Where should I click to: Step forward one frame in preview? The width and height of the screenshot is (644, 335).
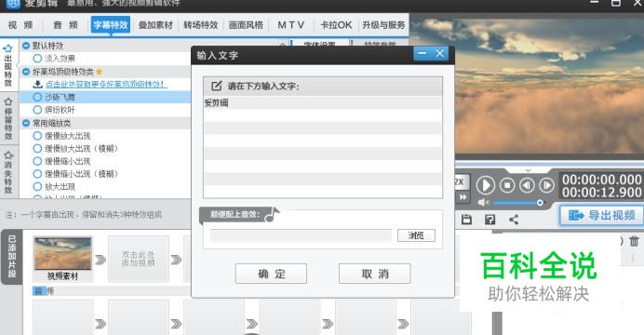coord(546,185)
